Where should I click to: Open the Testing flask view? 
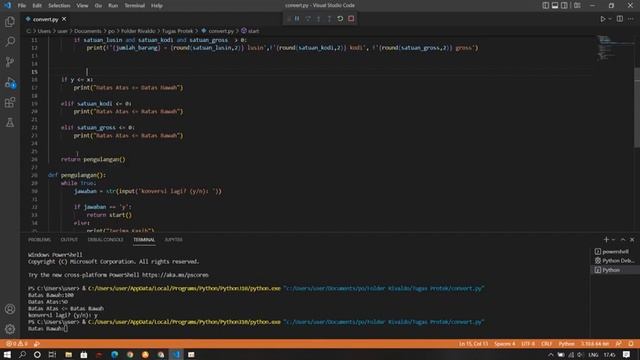point(10,122)
